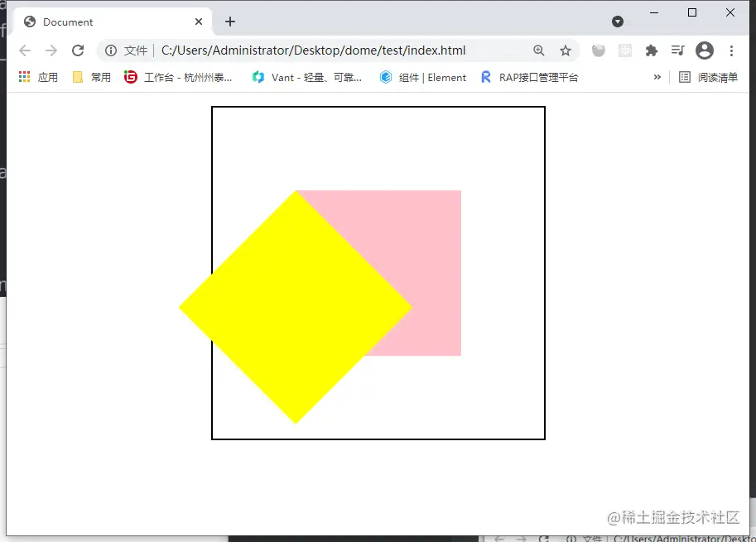756x542 pixels.
Task: Open the 常用 bookmarks folder
Action: tap(90, 77)
